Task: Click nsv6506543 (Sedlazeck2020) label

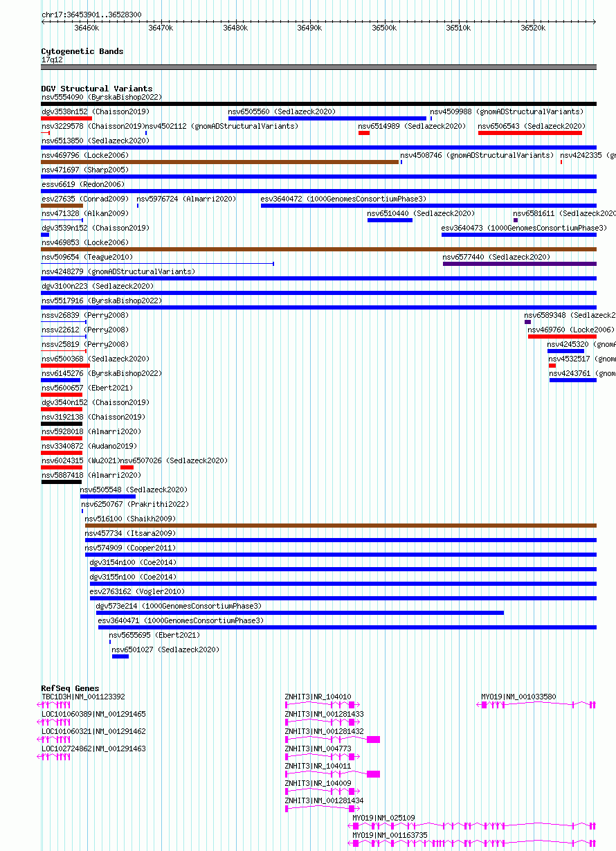Action: click(x=532, y=126)
